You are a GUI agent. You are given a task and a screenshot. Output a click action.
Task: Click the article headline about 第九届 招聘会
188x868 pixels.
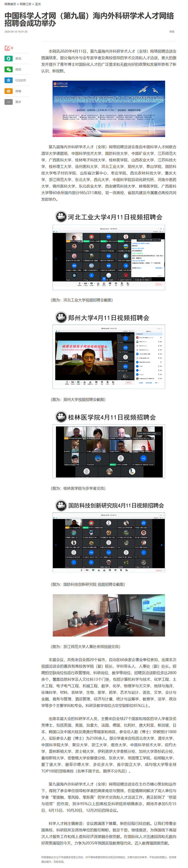(x=89, y=19)
